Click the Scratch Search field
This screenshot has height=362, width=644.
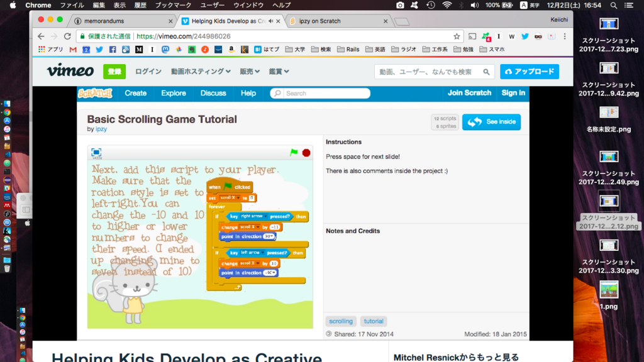(x=320, y=93)
